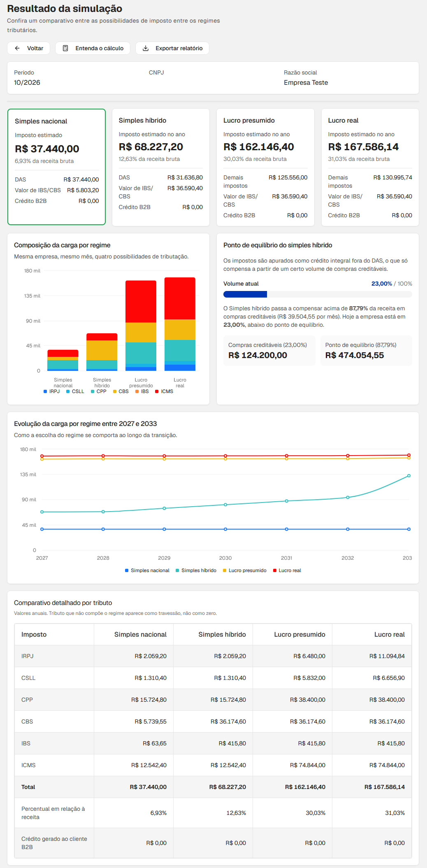Toggle Simples nacional line in evolution legend
Viewport: 427px width, 868px height.
(x=147, y=570)
